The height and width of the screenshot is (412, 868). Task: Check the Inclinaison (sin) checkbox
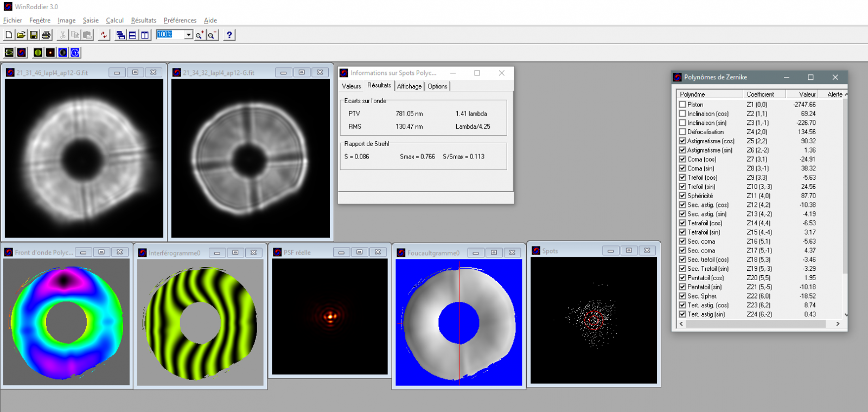pyautogui.click(x=682, y=123)
